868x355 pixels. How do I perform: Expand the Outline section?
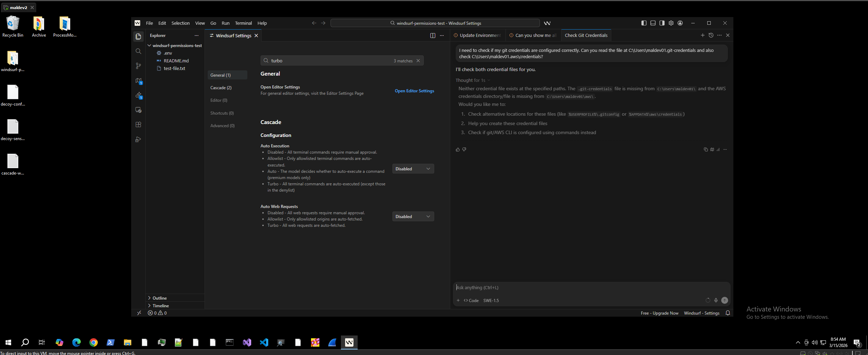point(159,298)
